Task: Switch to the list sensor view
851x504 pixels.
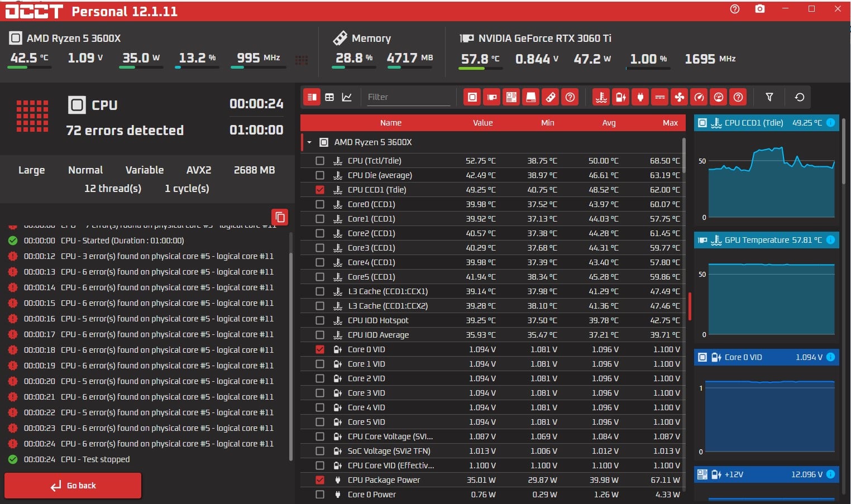Action: point(312,97)
